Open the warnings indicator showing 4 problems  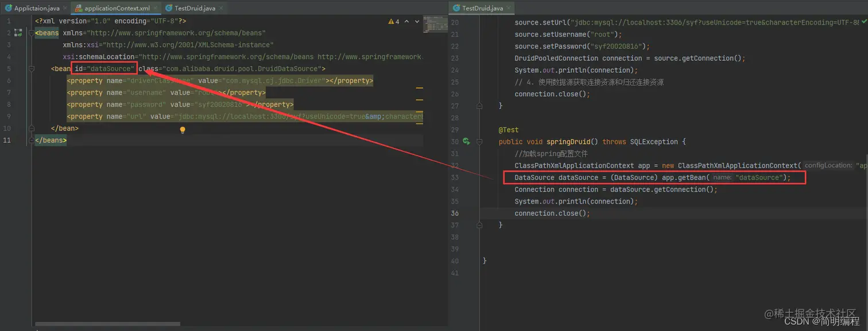(394, 21)
